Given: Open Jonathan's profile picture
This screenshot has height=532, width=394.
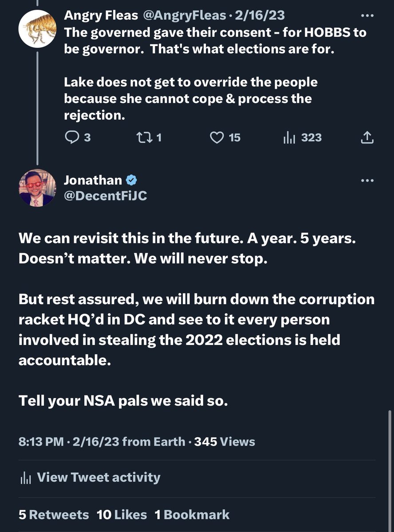Looking at the screenshot, I should (x=37, y=188).
